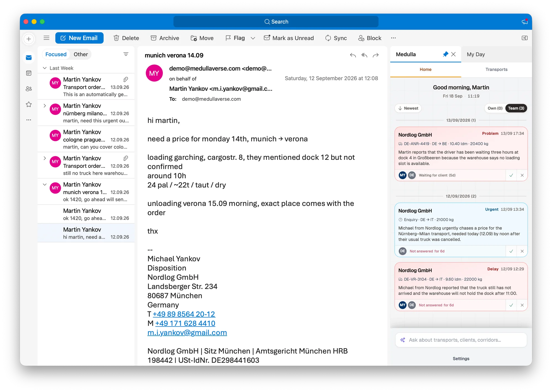Compose with New Email button
This screenshot has height=392, width=552.
(x=79, y=38)
